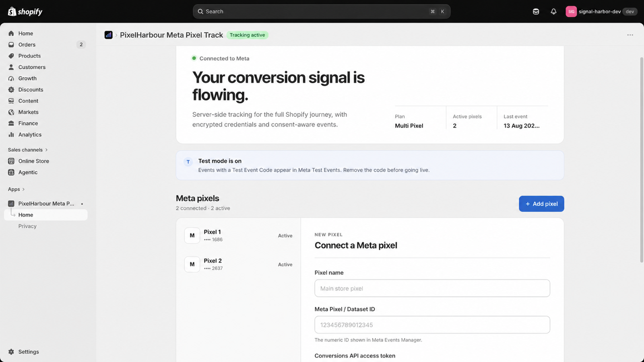Click the SIG store avatar
This screenshot has height=362, width=644.
pos(571,12)
